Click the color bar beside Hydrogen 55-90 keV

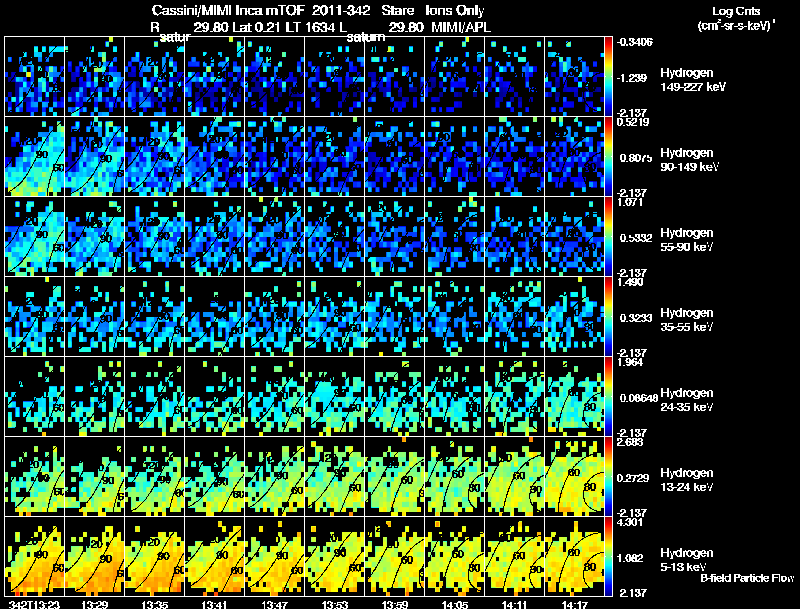[608, 236]
